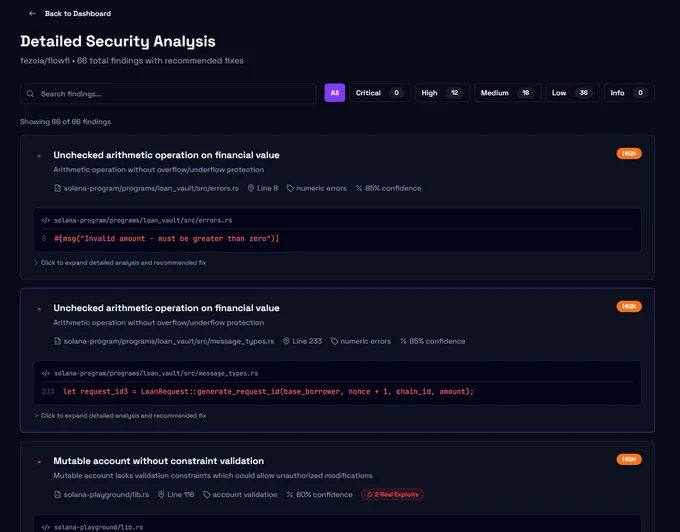Click location pin icon beside Line 233
This screenshot has height=532, width=680.
[x=286, y=341]
